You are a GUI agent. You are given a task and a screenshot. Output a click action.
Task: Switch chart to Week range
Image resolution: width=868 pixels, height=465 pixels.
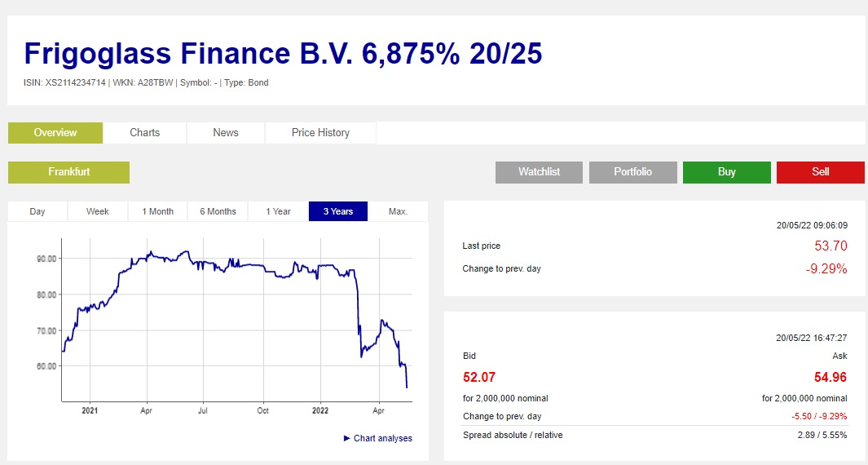(x=98, y=211)
